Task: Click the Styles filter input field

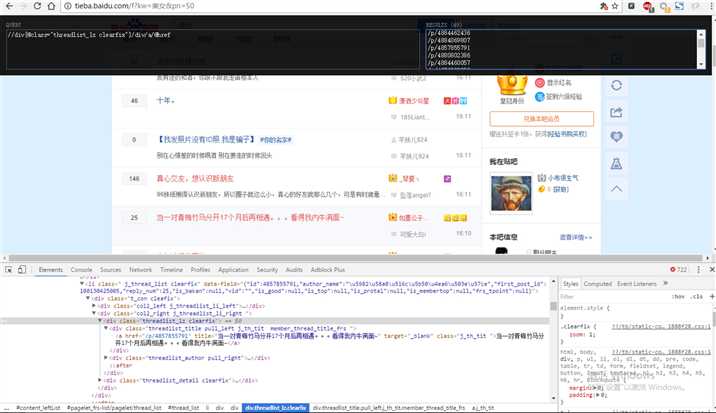Action: tap(612, 297)
